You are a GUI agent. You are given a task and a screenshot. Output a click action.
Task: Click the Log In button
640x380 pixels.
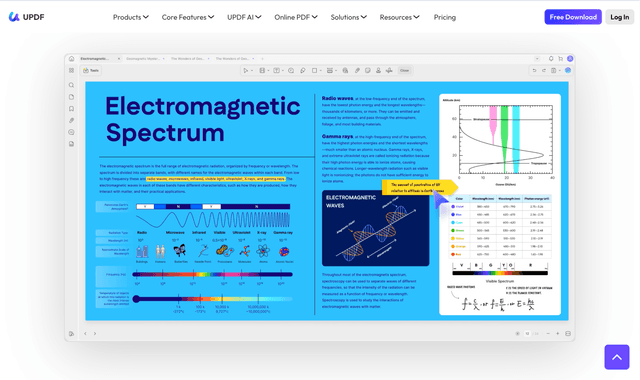pyautogui.click(x=619, y=17)
